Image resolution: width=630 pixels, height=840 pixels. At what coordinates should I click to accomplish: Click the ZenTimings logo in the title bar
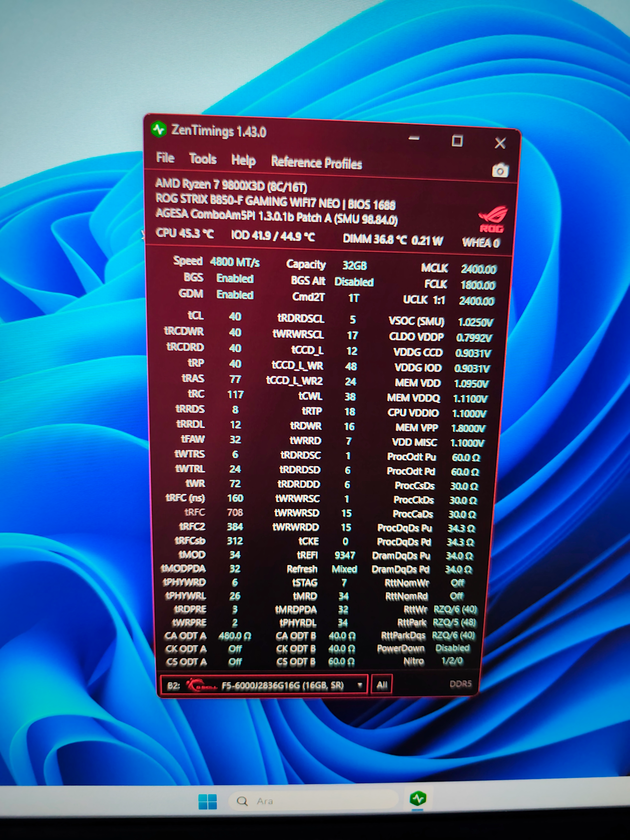(159, 129)
